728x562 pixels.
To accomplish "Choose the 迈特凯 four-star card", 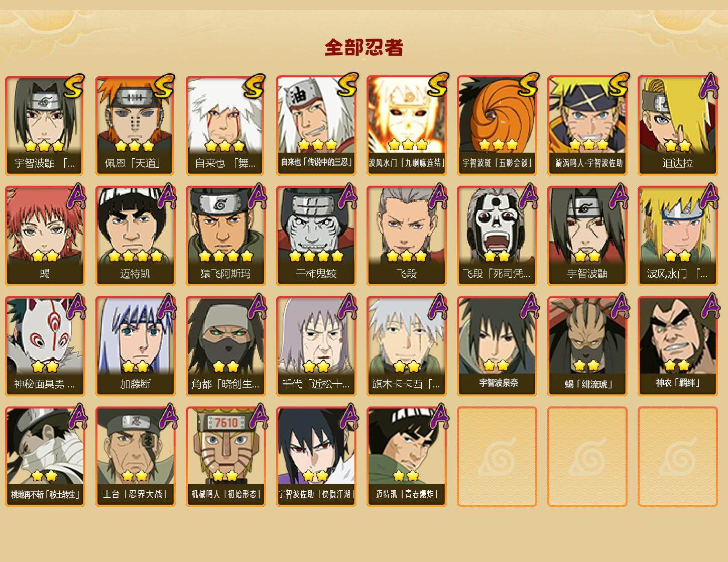I will tap(135, 236).
